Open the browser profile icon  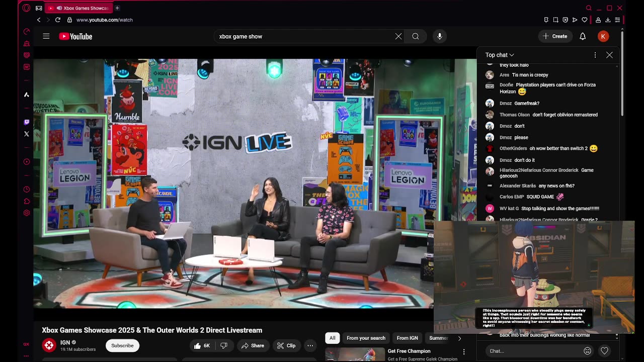[598, 20]
